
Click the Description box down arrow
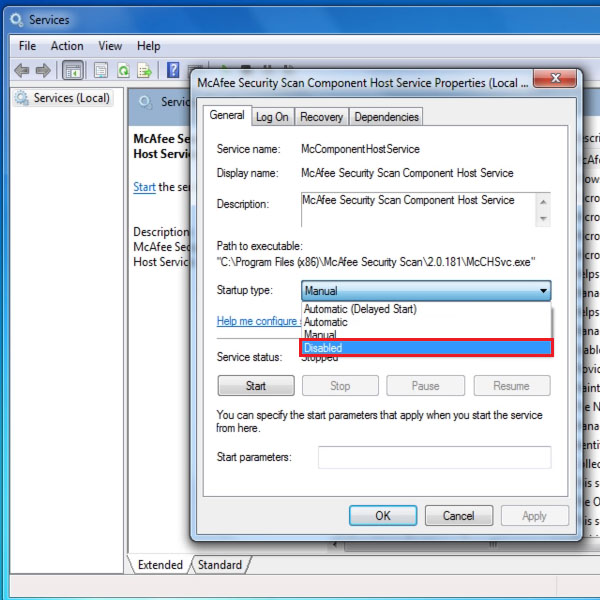coord(543,218)
